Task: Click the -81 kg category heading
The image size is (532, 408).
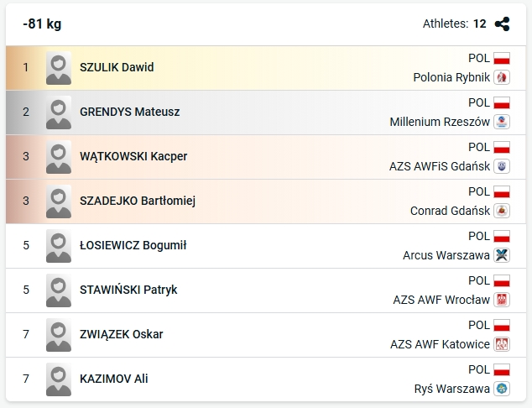Action: coord(42,24)
